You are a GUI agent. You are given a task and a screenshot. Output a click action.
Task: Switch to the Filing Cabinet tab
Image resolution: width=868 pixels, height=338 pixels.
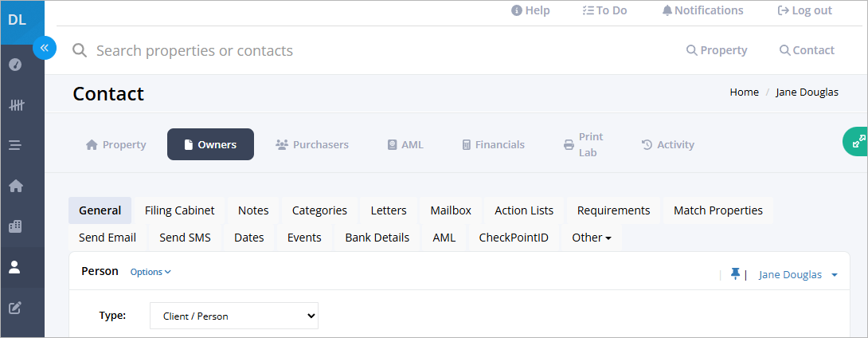(x=180, y=210)
